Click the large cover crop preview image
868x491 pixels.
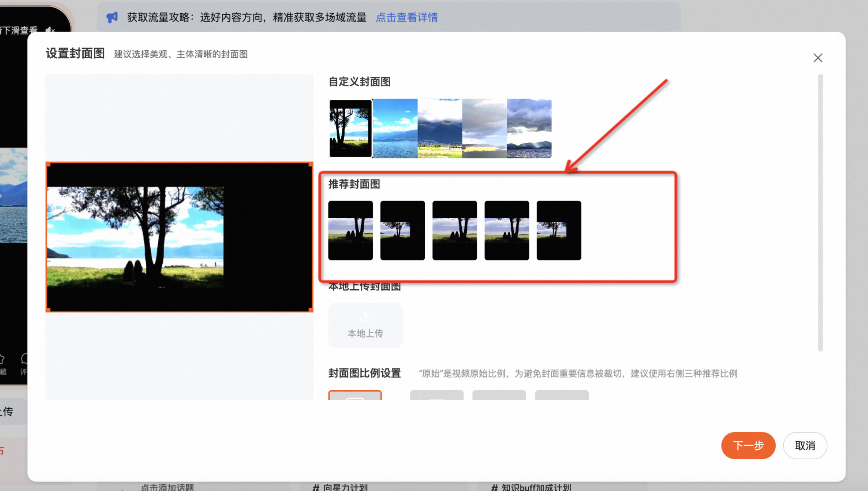[x=179, y=237]
